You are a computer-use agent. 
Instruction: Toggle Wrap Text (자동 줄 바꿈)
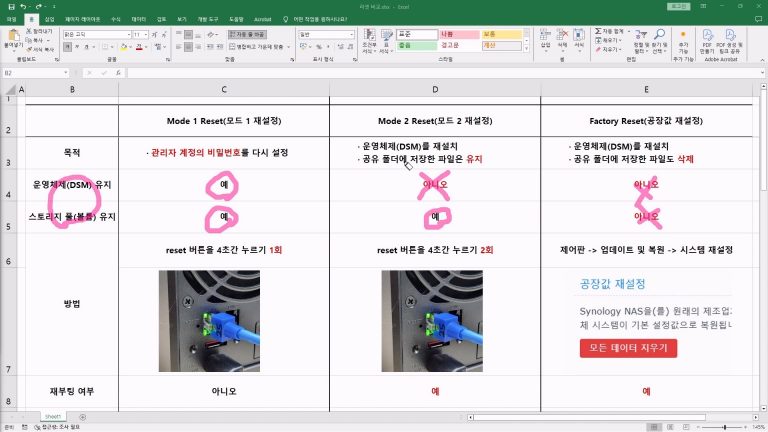pyautogui.click(x=247, y=34)
